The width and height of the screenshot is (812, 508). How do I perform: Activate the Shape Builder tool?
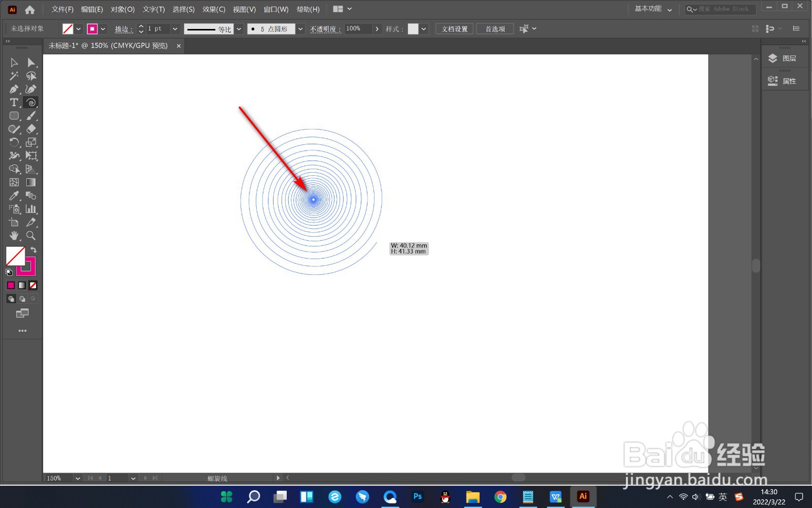click(x=14, y=169)
